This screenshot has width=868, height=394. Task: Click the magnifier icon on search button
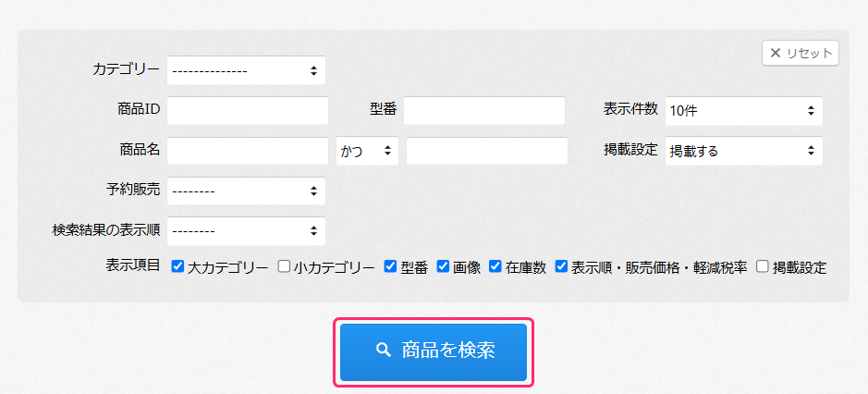click(384, 351)
